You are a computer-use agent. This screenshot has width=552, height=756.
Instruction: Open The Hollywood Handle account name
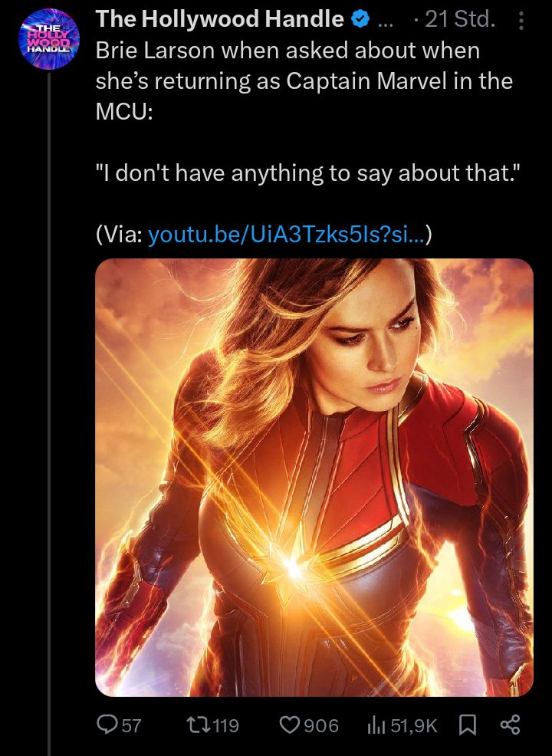(x=220, y=19)
